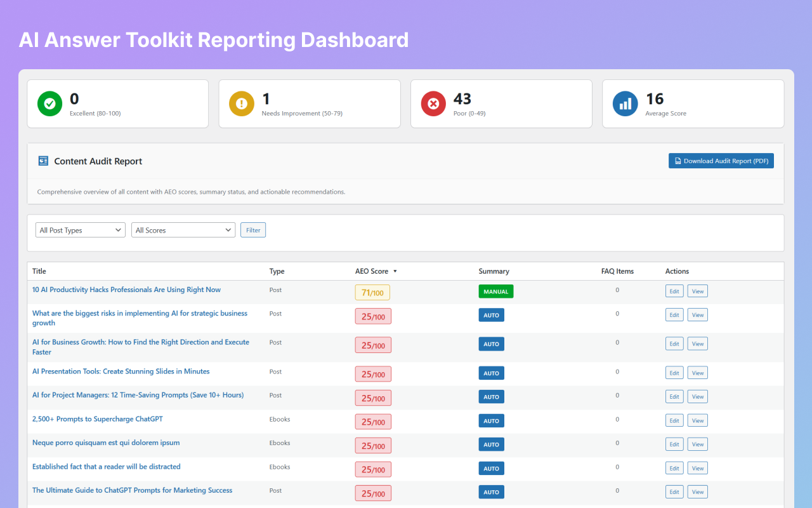
Task: Click the Content Audit Report table icon
Action: [x=43, y=161]
